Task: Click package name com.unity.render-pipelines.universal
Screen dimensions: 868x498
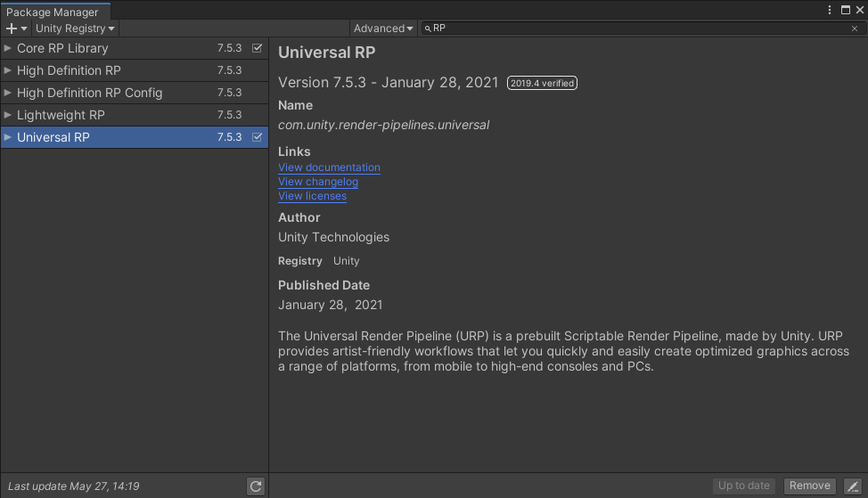Action: 383,125
